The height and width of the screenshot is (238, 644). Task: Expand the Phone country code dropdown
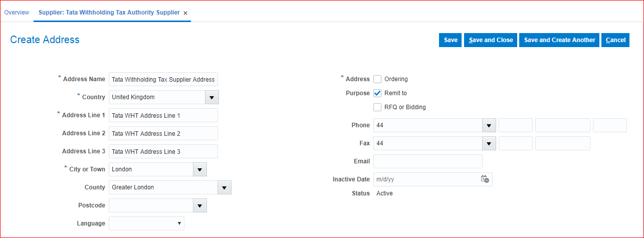click(x=489, y=125)
